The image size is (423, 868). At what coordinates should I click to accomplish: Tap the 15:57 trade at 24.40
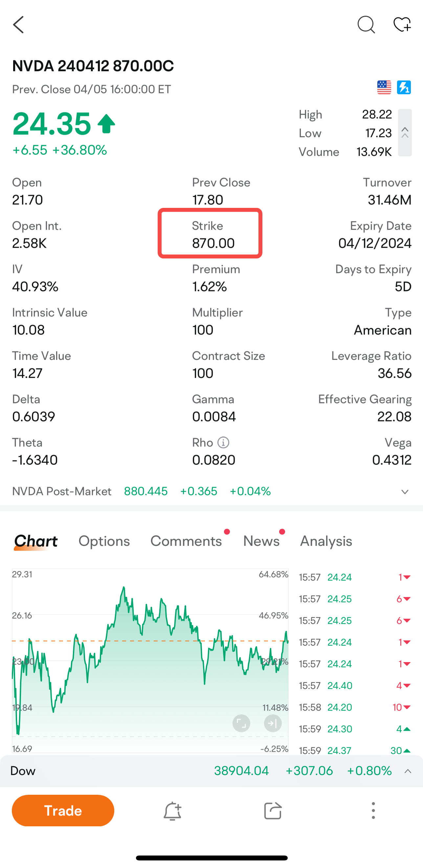point(355,686)
